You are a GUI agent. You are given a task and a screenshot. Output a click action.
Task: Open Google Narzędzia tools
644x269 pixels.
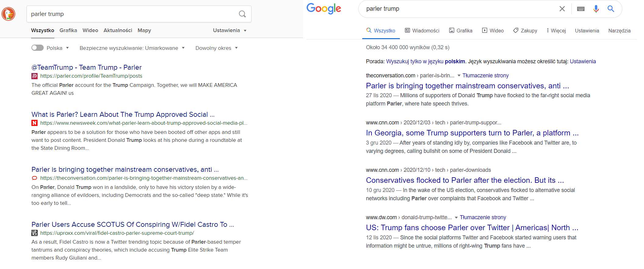(x=619, y=31)
